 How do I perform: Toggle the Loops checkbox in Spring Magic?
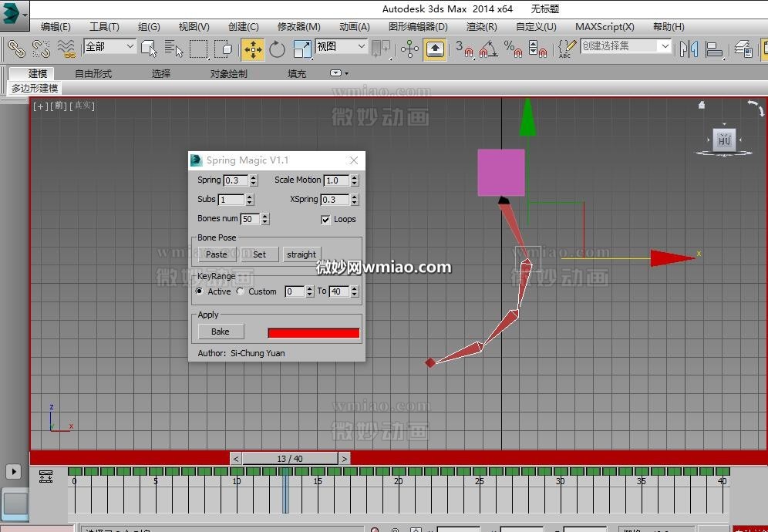(x=326, y=219)
